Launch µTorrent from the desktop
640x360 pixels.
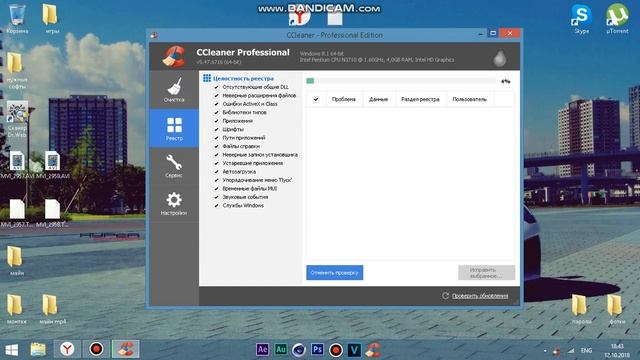click(x=617, y=19)
